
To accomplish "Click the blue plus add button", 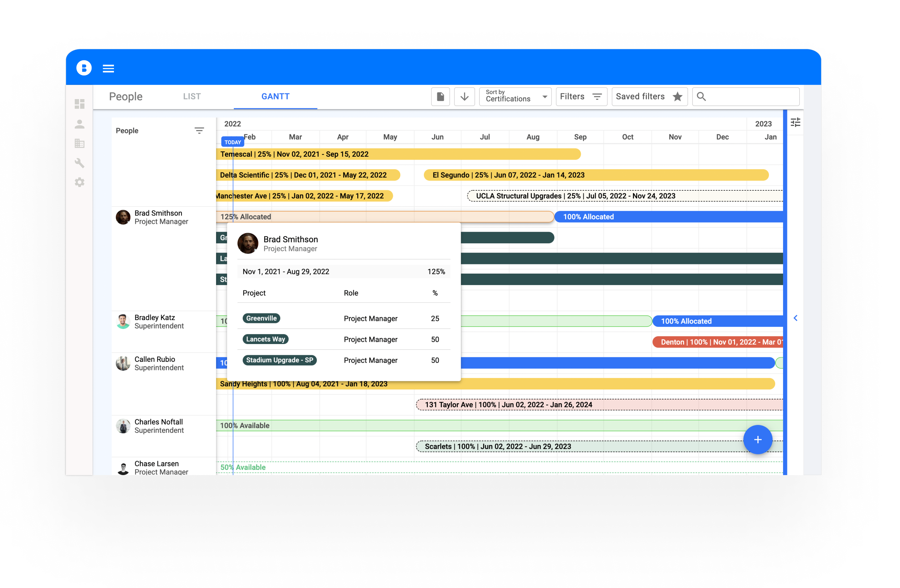I will point(757,440).
